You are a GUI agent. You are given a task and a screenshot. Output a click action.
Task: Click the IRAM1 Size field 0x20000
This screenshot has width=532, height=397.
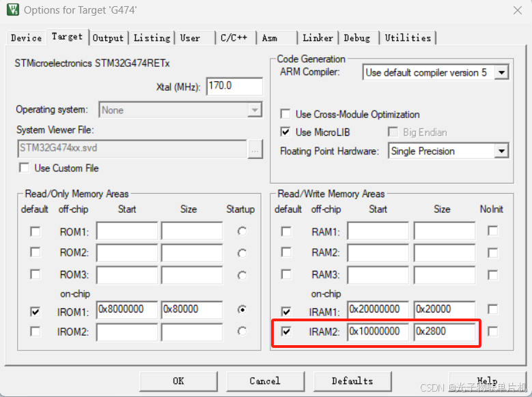[445, 310]
